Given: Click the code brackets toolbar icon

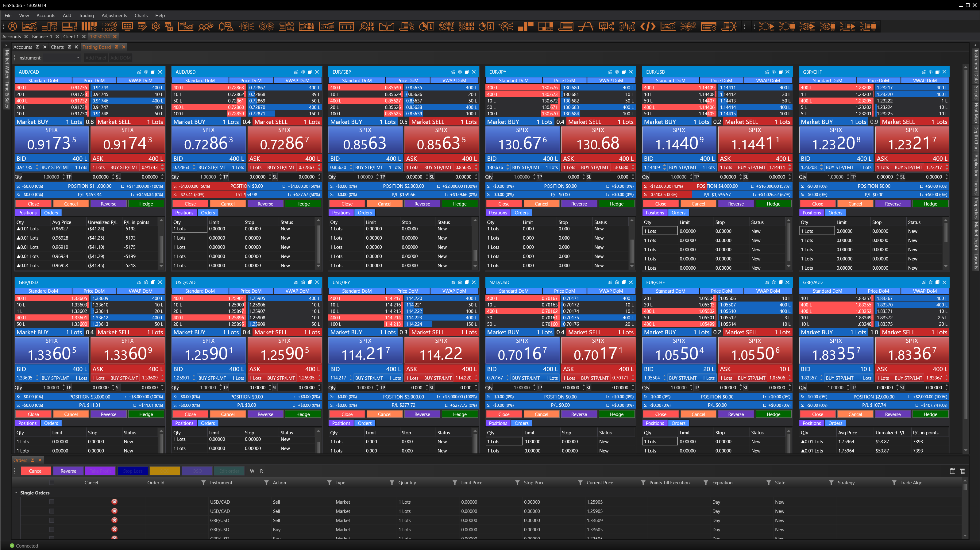Looking at the screenshot, I should pyautogui.click(x=647, y=26).
